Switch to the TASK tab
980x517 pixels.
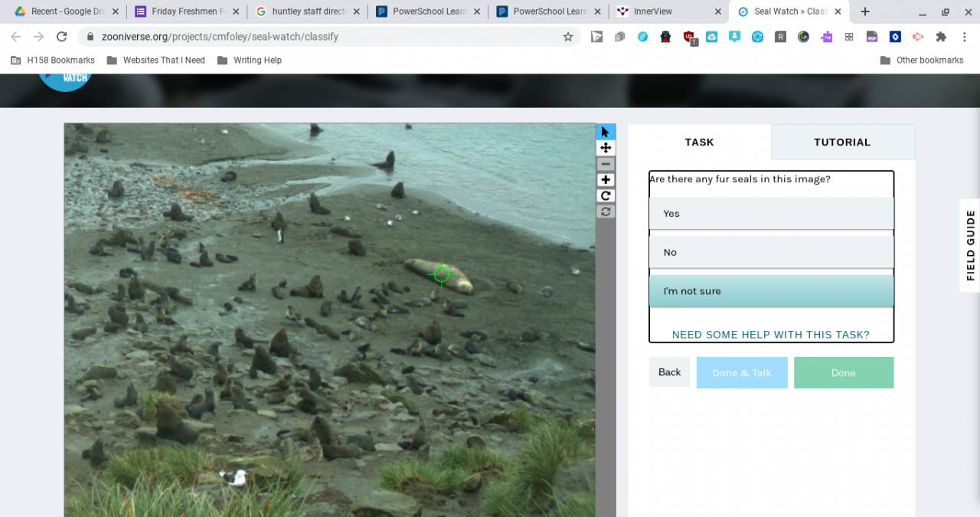click(699, 142)
